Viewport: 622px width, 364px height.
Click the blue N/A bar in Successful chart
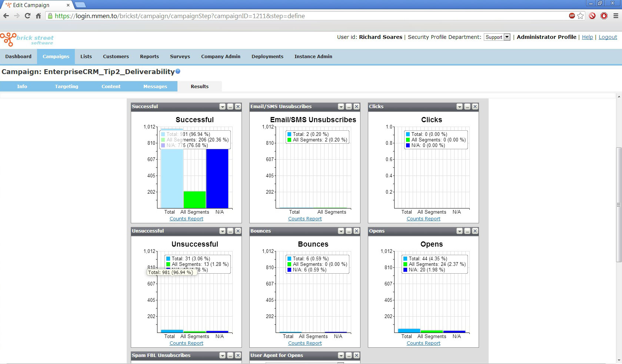pyautogui.click(x=217, y=178)
